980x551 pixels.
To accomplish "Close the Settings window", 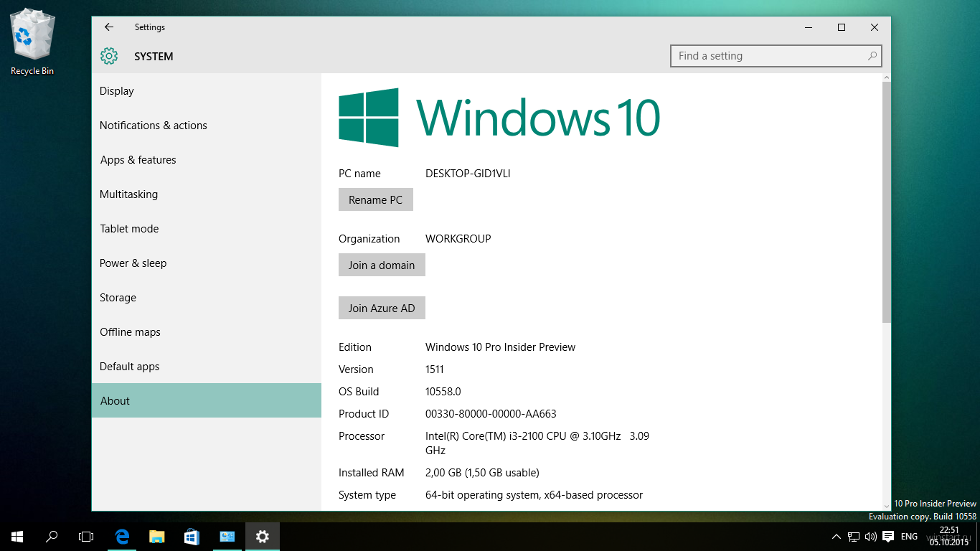I will 875,27.
